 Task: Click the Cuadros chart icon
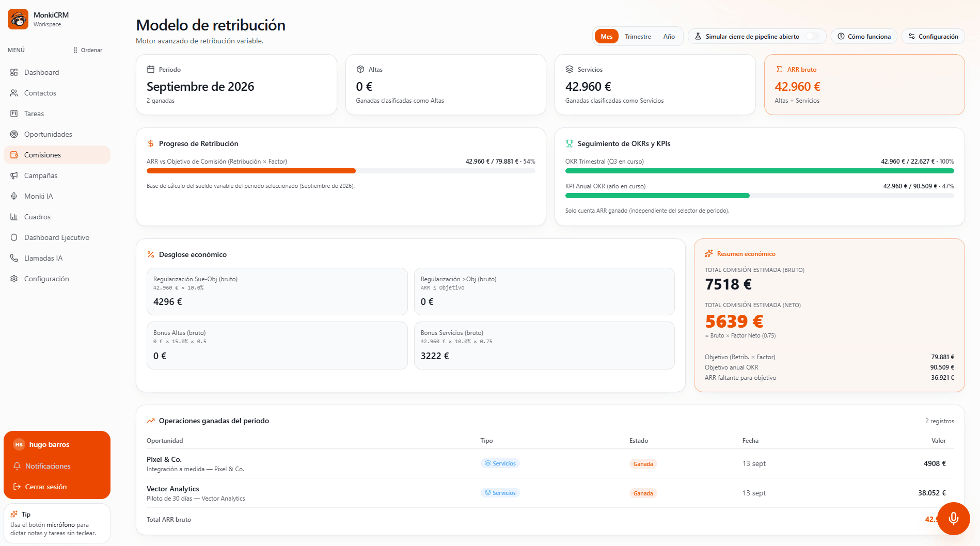coord(14,217)
